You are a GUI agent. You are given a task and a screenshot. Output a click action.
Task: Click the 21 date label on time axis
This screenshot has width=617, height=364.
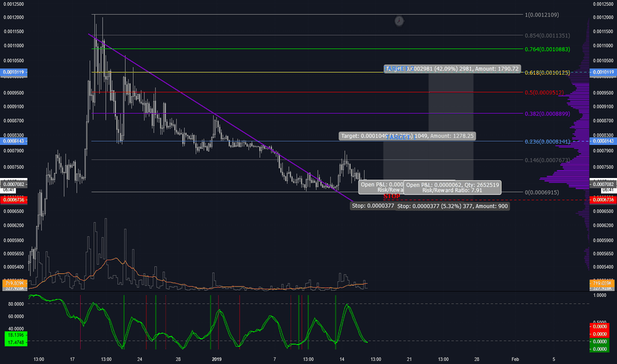[409, 359]
